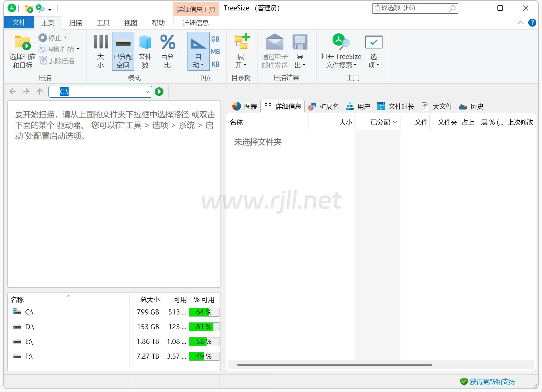The image size is (542, 392).
Task: Expand the path dropdown showing C:\
Action: click(147, 92)
